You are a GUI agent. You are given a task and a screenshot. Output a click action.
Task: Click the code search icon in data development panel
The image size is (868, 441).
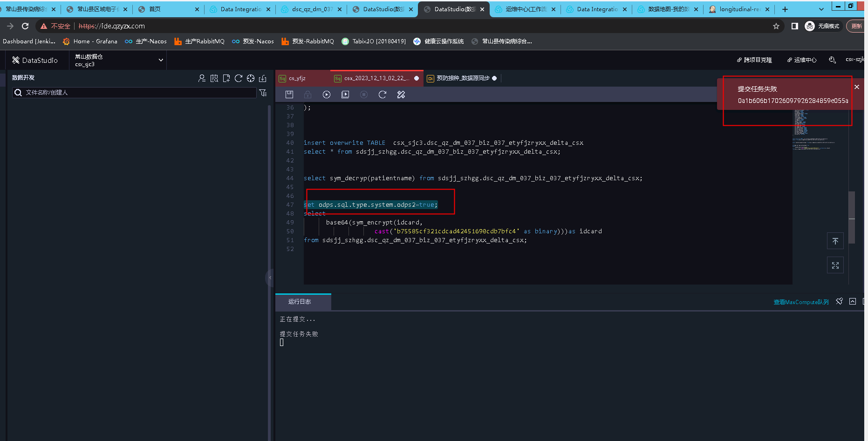[214, 78]
